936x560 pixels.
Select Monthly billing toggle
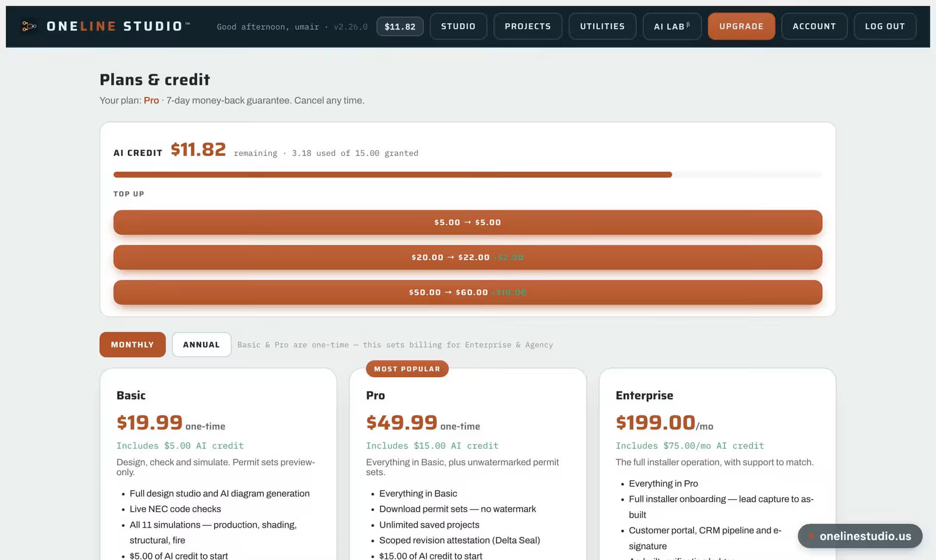[132, 345]
